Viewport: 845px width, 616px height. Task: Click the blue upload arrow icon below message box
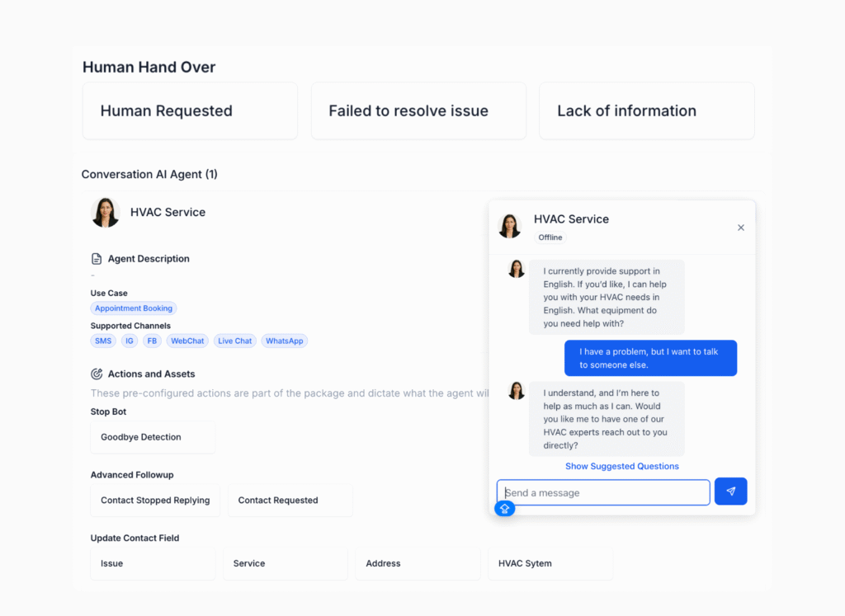(x=504, y=509)
